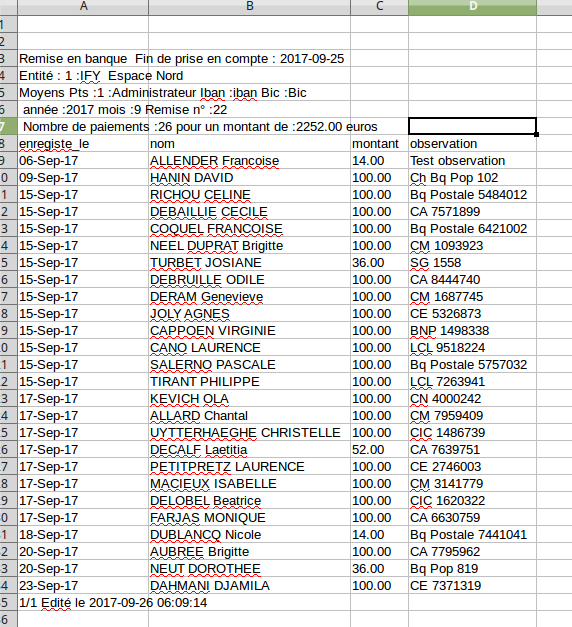Select column B header

[x=250, y=6]
